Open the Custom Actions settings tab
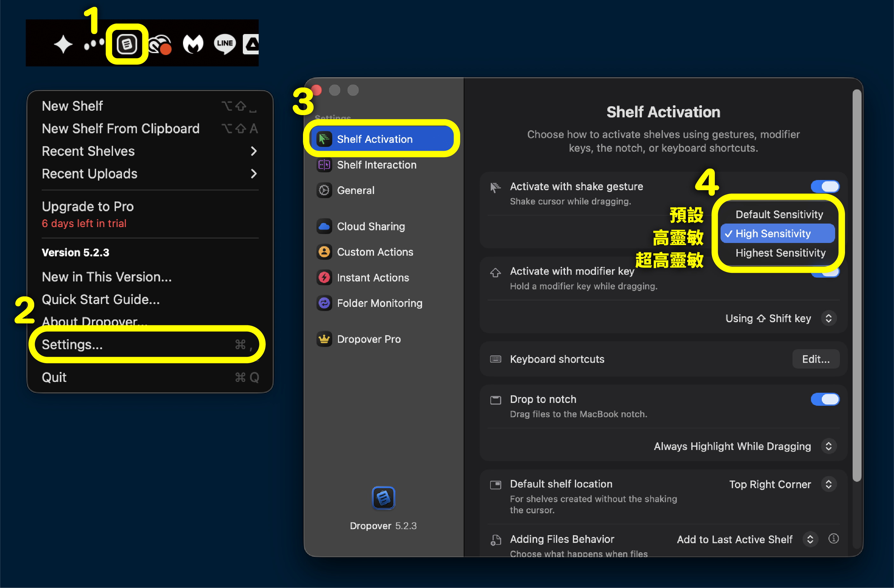This screenshot has height=588, width=894. tap(382, 252)
